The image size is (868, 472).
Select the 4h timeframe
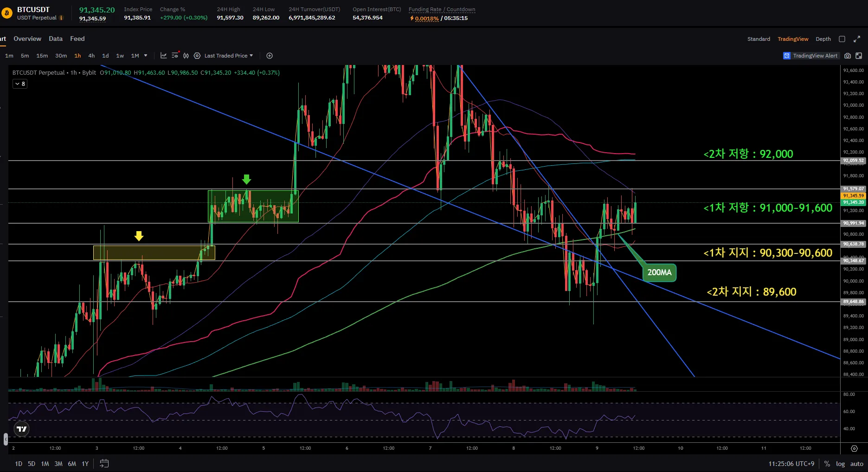[x=91, y=56]
